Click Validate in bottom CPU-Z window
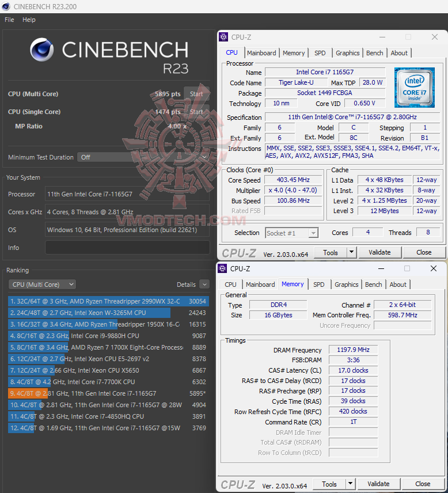448x493 pixels. pos(378,484)
